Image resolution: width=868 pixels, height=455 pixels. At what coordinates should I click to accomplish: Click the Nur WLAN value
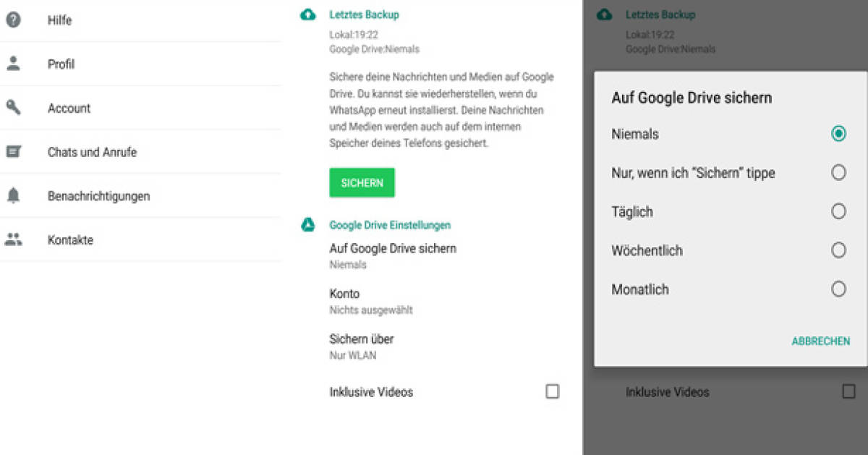353,355
